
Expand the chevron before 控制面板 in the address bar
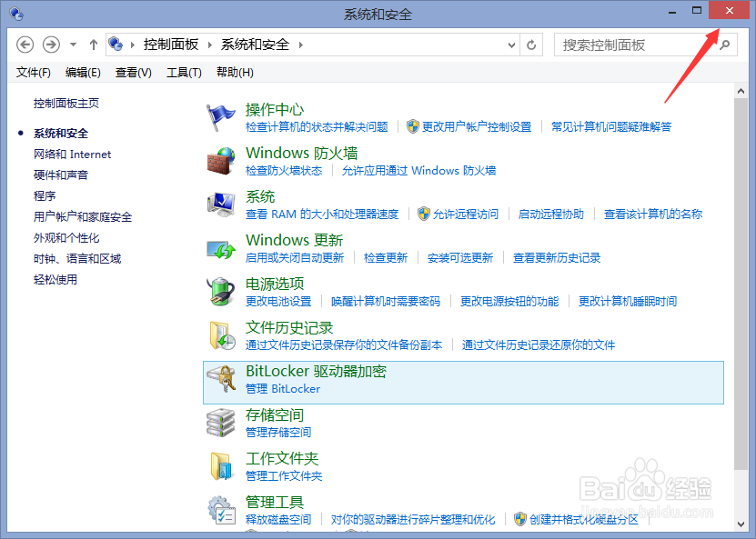coord(133,45)
